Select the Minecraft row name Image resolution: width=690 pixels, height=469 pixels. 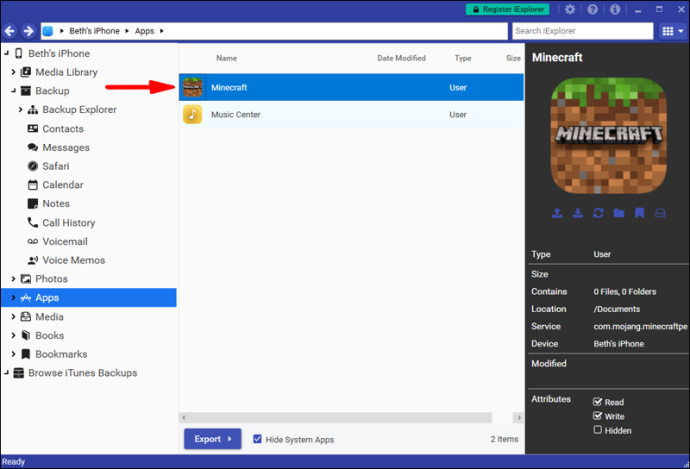pos(229,87)
